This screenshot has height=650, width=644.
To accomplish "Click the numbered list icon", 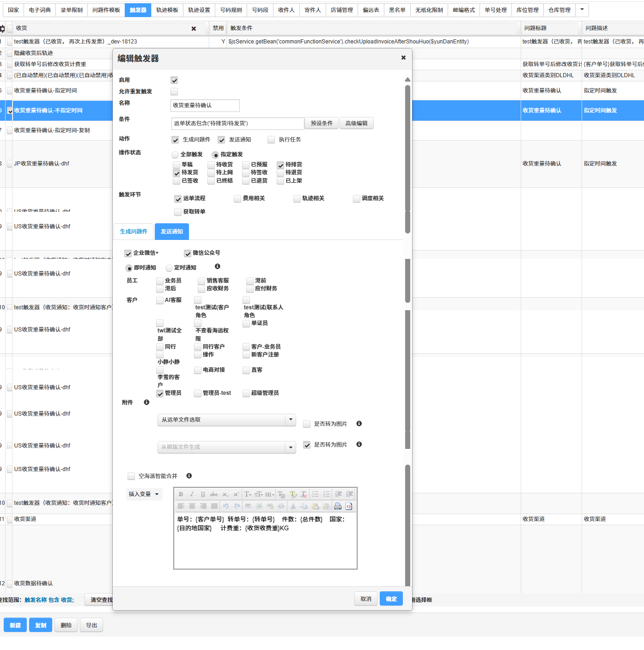I will point(327,494).
